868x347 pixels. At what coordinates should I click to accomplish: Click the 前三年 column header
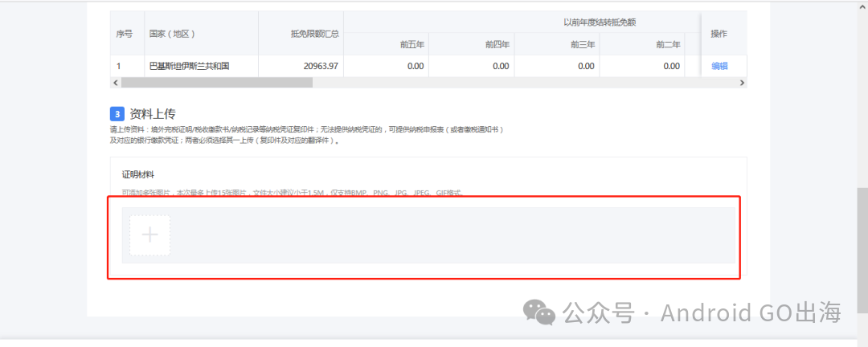pos(556,44)
